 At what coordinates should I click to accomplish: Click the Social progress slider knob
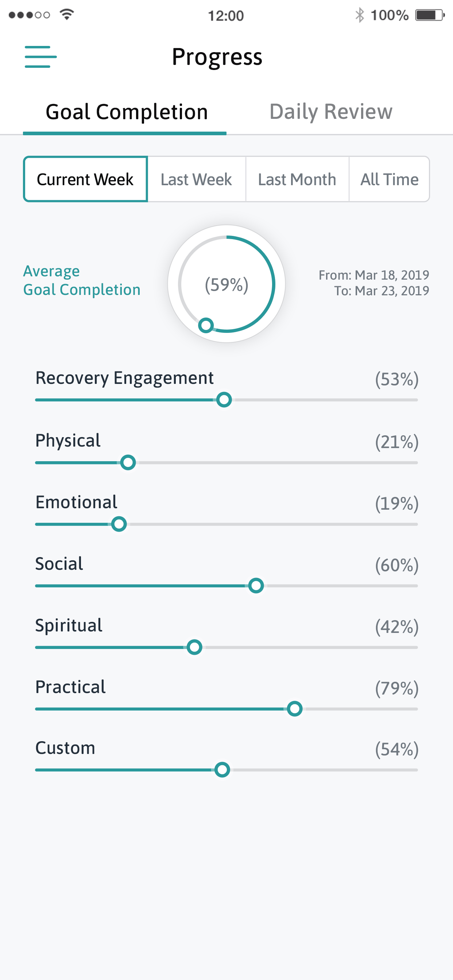[256, 586]
